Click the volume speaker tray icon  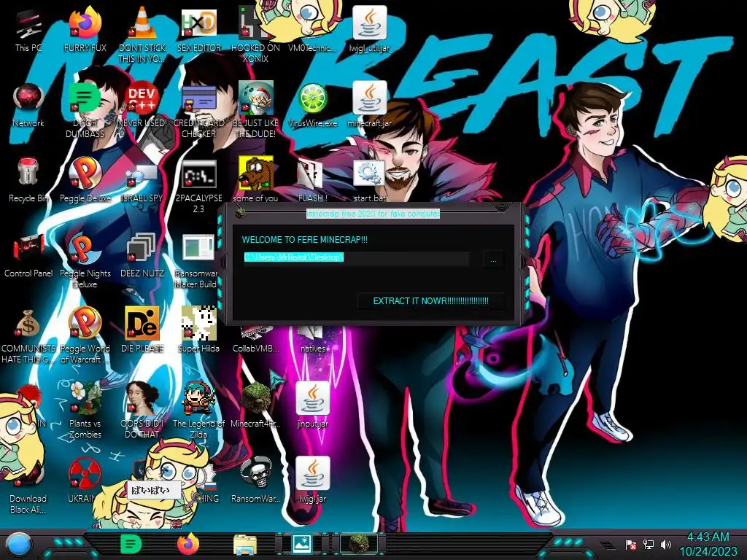tap(665, 544)
